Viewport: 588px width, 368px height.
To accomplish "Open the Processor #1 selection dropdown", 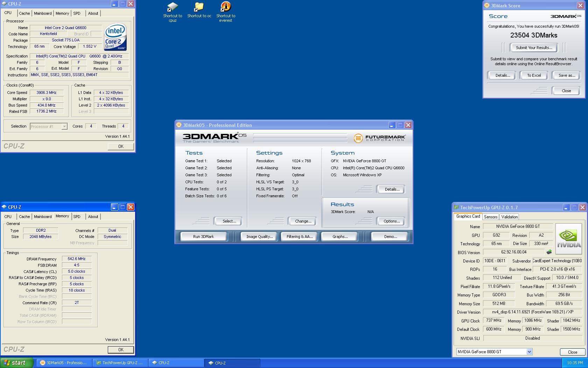I will (x=49, y=127).
